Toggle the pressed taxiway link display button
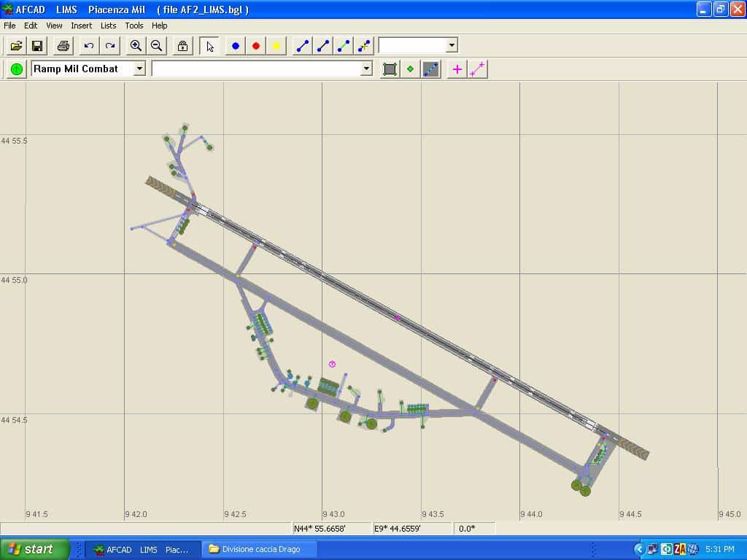Viewport: 747px width, 560px height. 431,69
